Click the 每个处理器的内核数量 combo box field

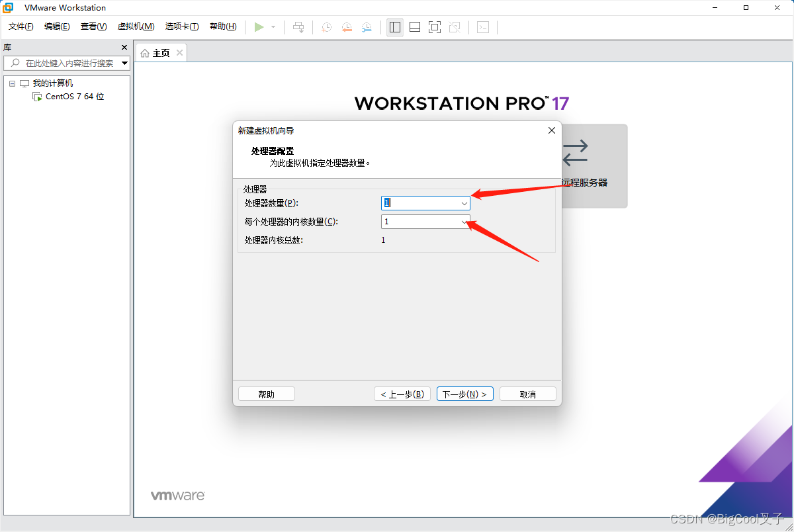point(425,222)
